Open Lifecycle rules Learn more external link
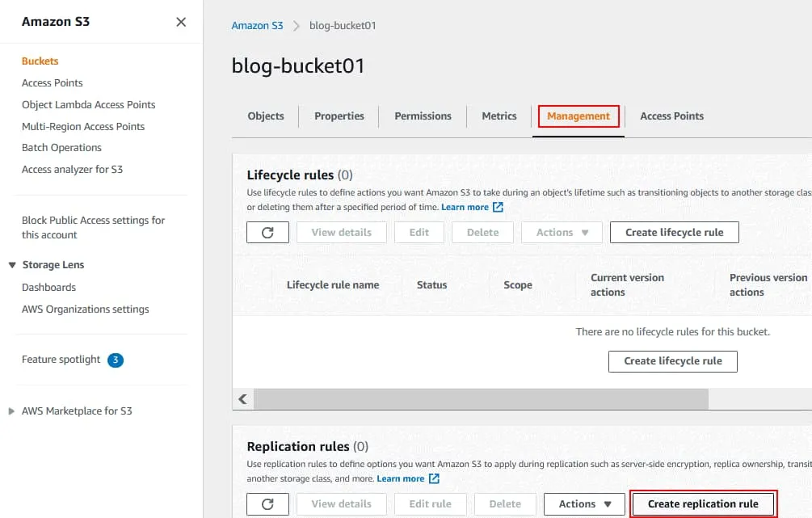The image size is (812, 518). pyautogui.click(x=472, y=208)
